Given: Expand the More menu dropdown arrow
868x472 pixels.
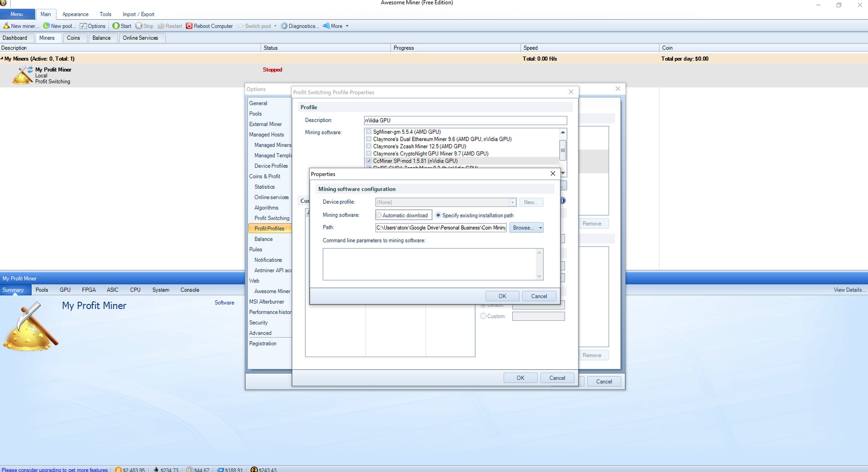Looking at the screenshot, I should 347,26.
